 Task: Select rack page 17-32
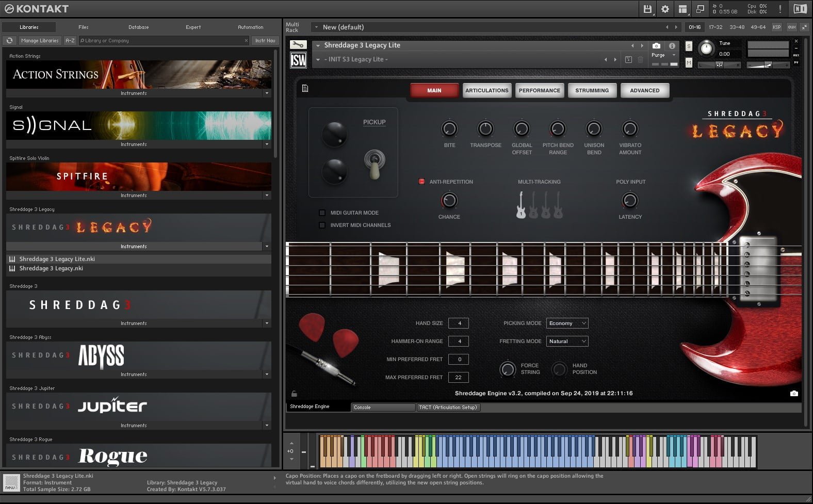coord(716,27)
